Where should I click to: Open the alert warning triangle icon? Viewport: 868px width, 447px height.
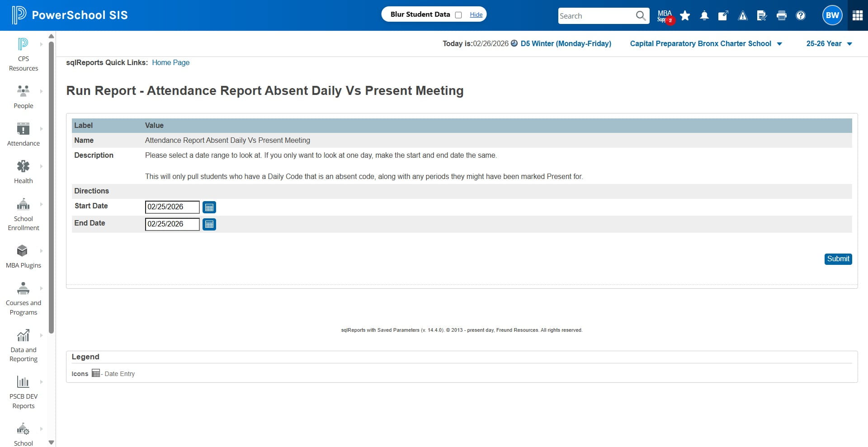tap(743, 16)
